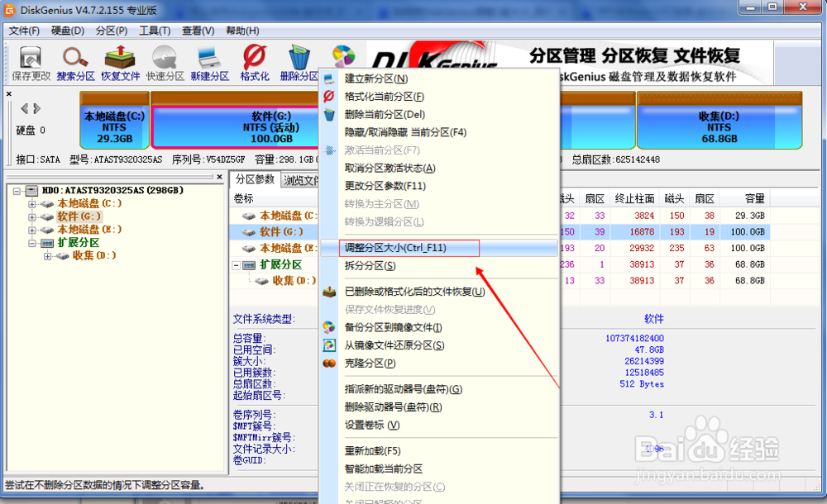827x504 pixels.
Task: Click the 107374182400 total bytes value
Action: point(634,338)
